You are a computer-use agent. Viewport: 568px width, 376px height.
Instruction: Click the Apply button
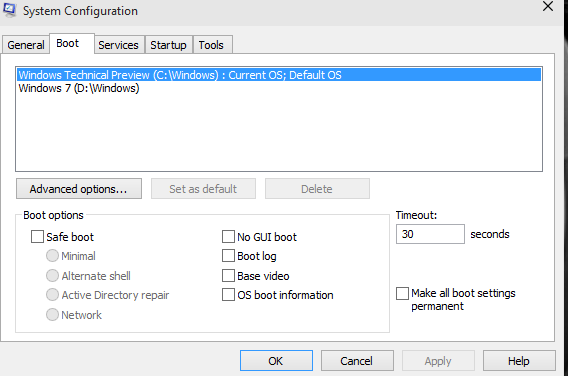click(x=438, y=361)
